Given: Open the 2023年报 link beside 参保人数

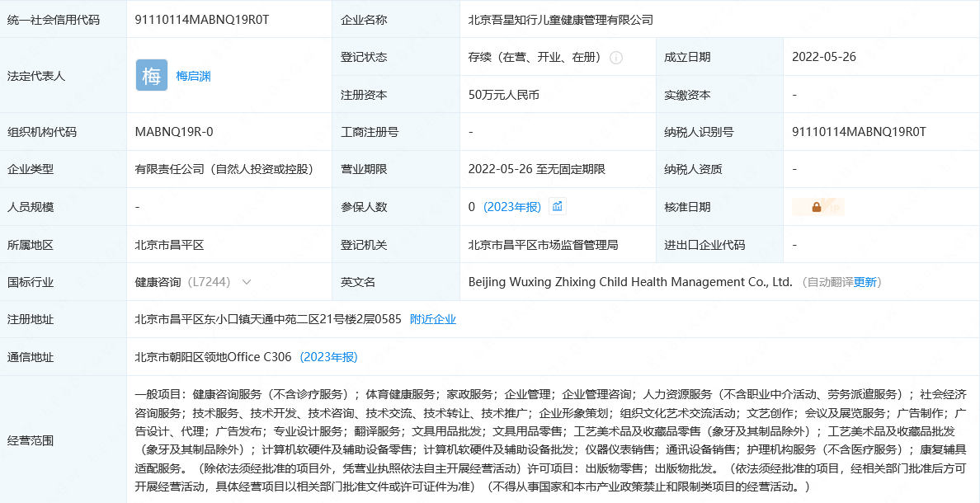Looking at the screenshot, I should pos(512,207).
